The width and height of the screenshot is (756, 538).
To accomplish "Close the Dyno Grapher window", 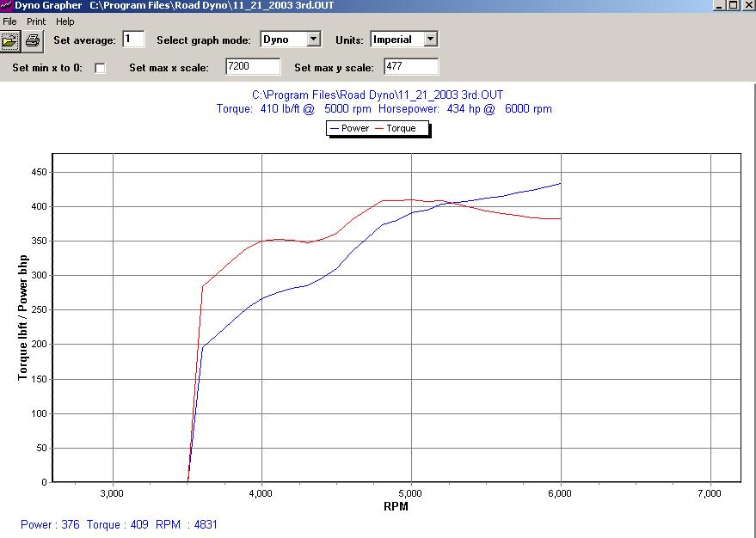I will click(747, 5).
